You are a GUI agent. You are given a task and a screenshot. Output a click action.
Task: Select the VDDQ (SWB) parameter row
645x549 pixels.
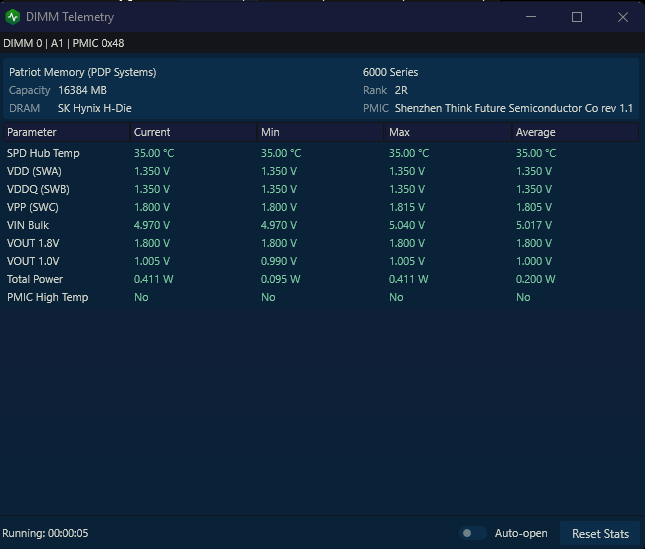coord(321,189)
